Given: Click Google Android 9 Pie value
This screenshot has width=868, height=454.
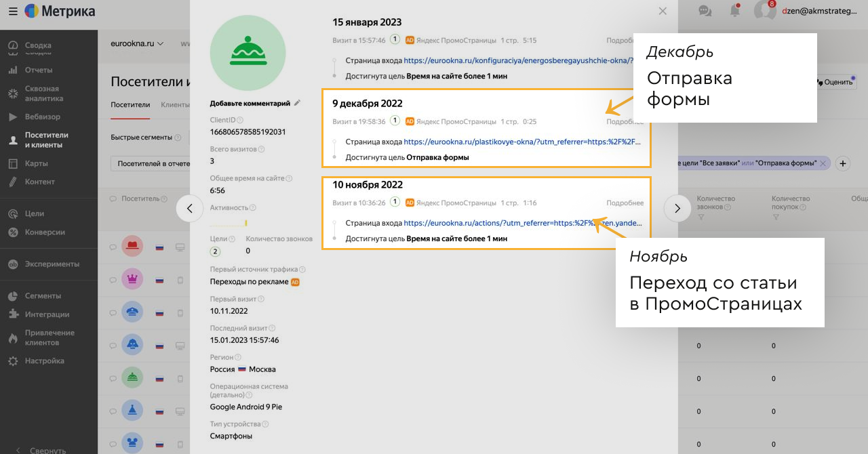Looking at the screenshot, I should coord(246,407).
